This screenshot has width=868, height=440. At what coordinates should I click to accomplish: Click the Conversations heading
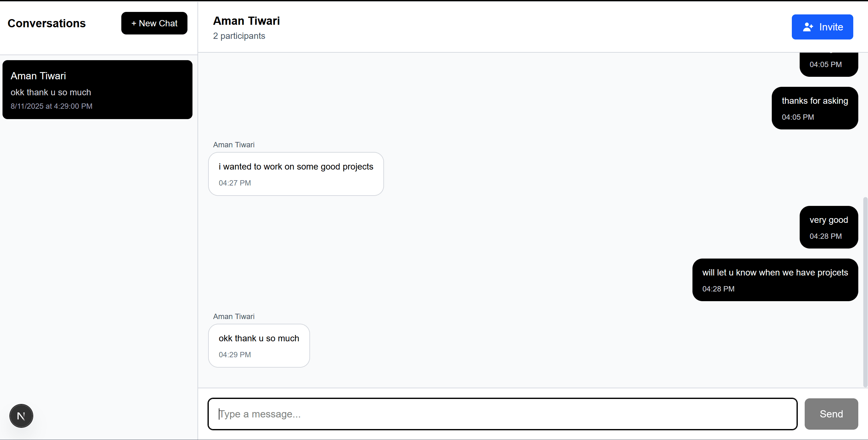[x=46, y=23]
